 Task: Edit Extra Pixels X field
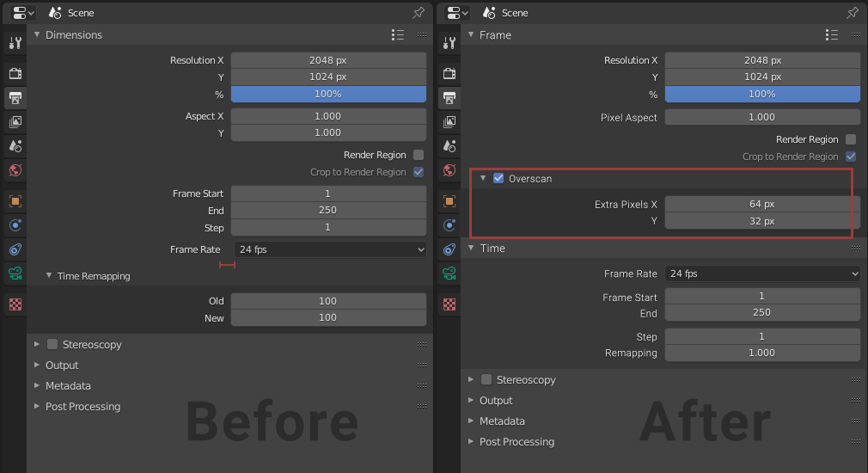click(x=762, y=204)
